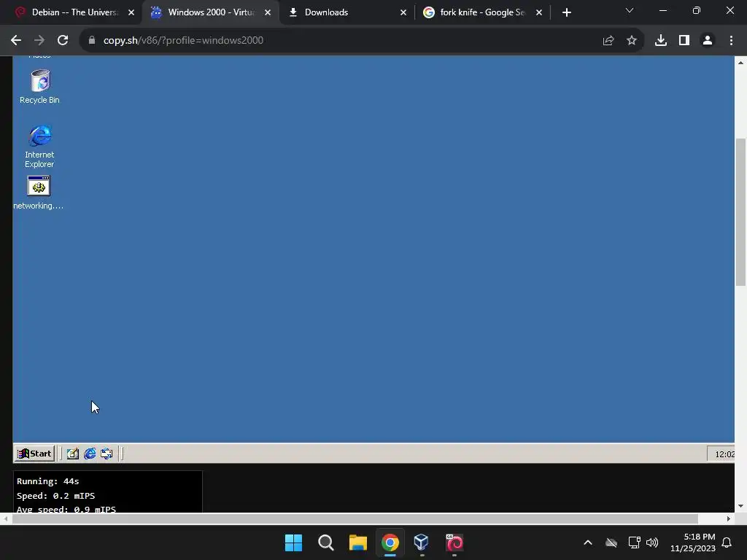Launch Internet Explorer from quick launch bar
The image size is (747, 560).
coord(90,454)
